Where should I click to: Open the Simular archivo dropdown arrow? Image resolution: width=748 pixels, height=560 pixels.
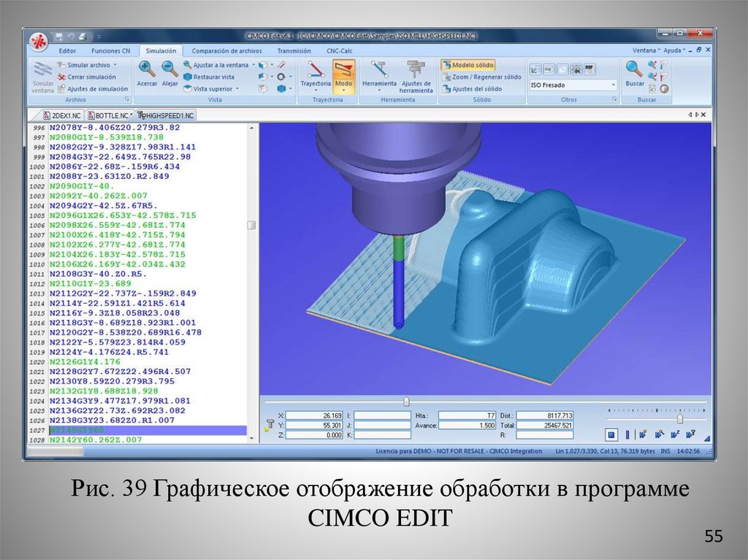coord(115,65)
